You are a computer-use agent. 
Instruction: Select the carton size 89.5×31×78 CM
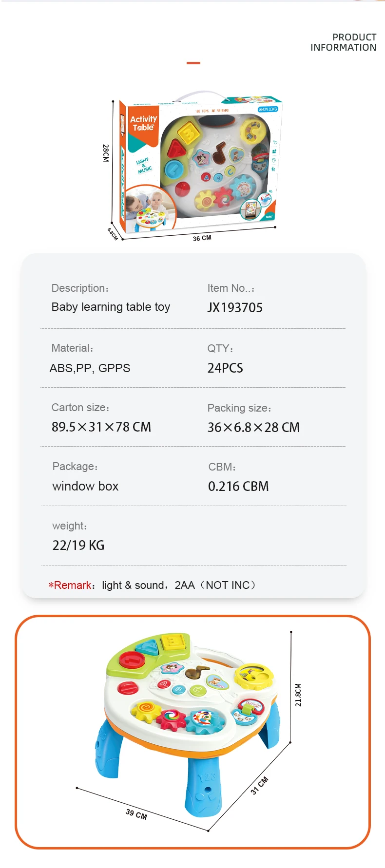coord(101,427)
